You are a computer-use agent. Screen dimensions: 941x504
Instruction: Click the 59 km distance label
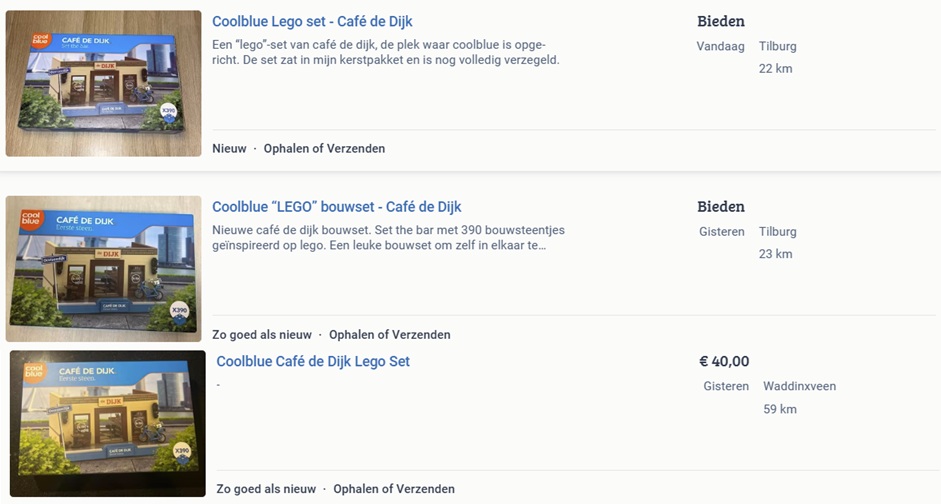(779, 409)
